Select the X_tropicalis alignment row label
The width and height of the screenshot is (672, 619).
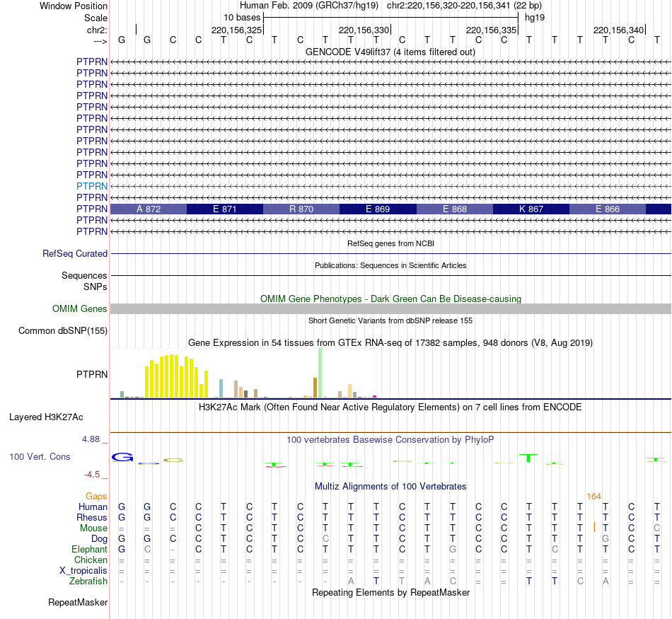[x=83, y=571]
